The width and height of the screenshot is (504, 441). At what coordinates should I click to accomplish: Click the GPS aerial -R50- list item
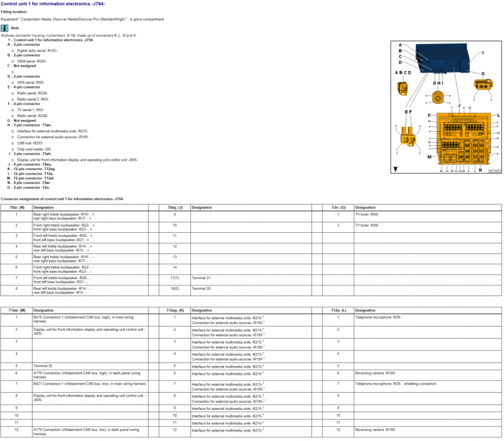30,82
